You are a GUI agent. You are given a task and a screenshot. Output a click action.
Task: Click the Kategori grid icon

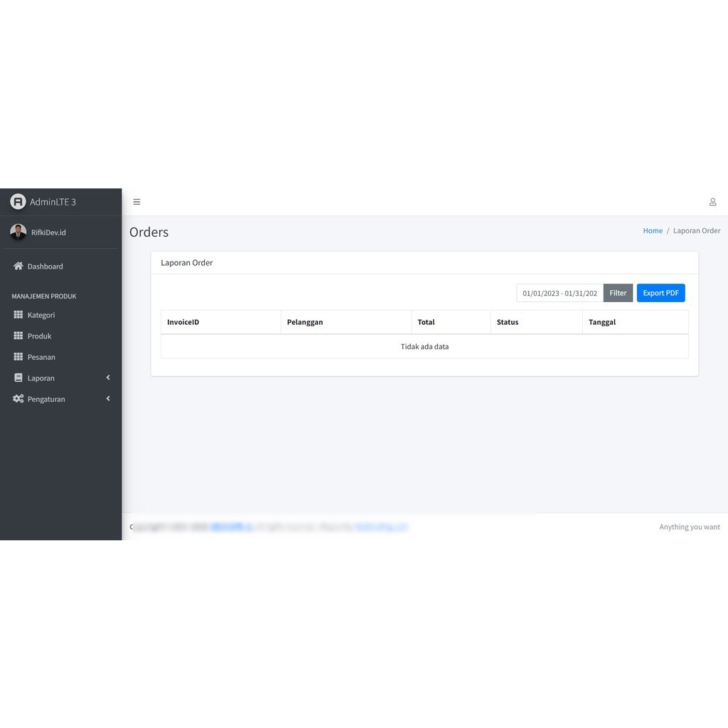(x=18, y=315)
